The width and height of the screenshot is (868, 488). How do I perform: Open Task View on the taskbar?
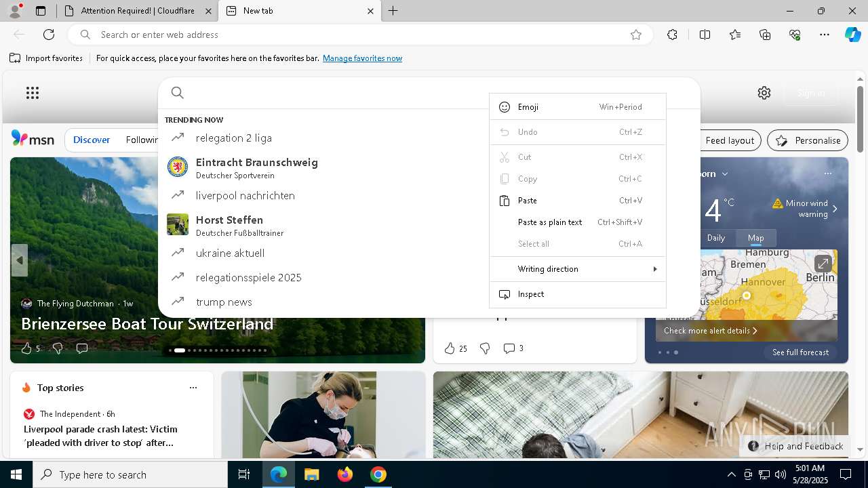tap(244, 474)
